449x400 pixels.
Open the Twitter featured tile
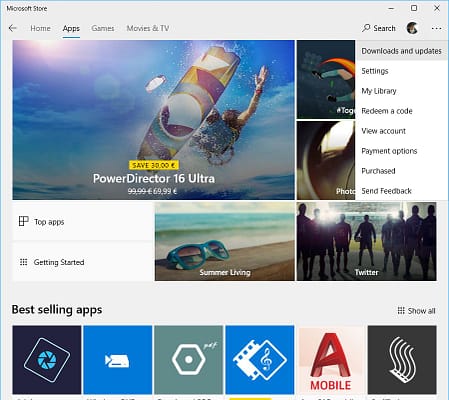pos(366,241)
